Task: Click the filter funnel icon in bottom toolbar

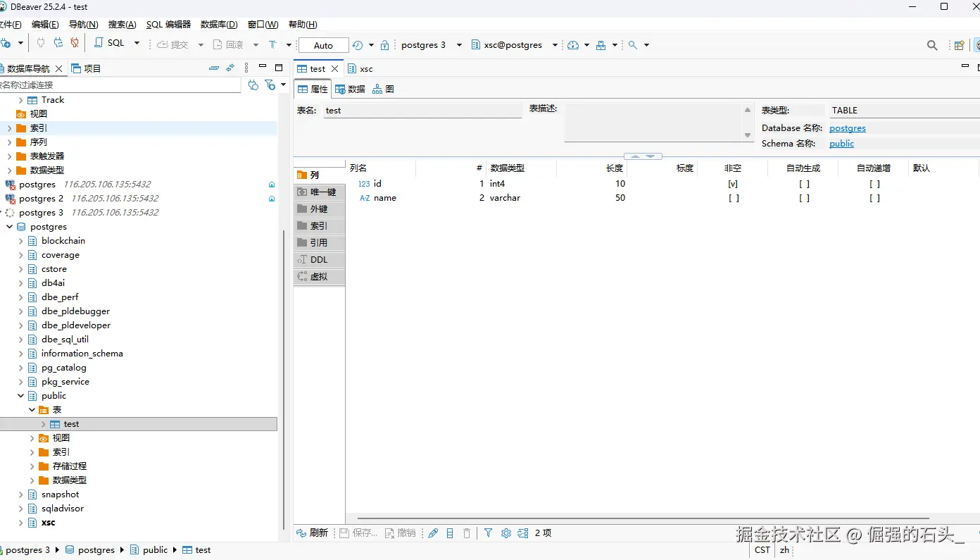Action: coord(488,533)
